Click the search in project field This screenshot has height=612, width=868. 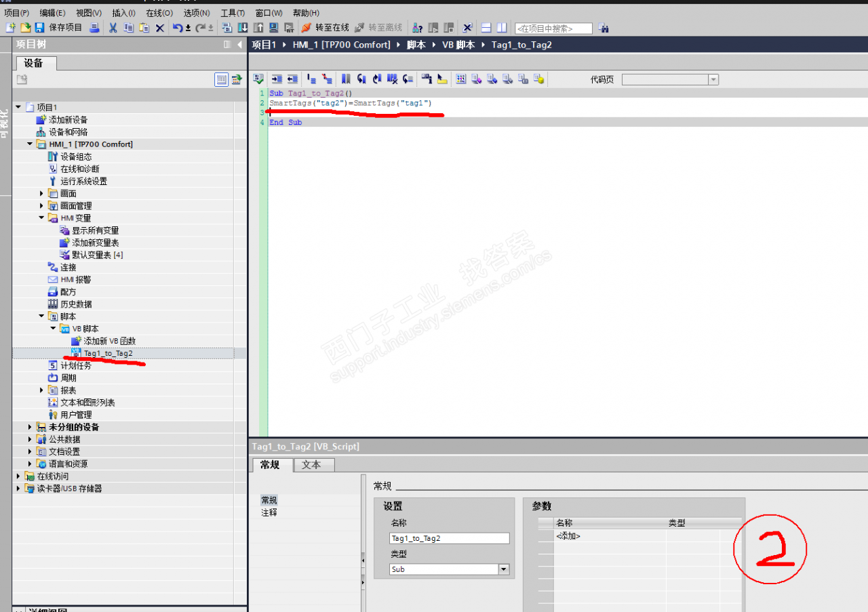point(553,28)
